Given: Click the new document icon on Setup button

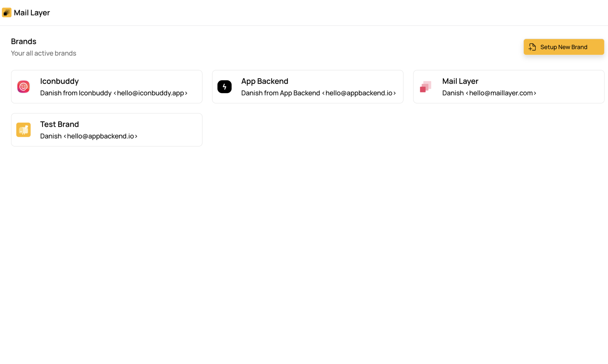Looking at the screenshot, I should coord(532,47).
